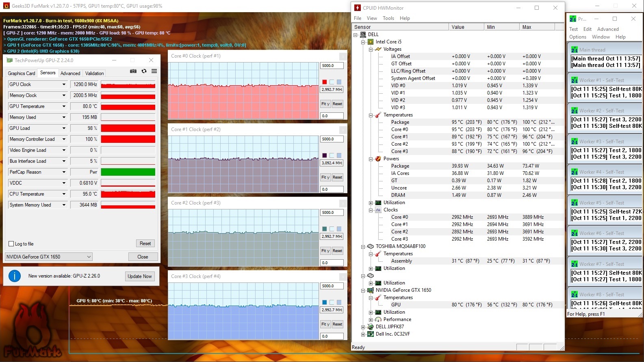Open the GPU-Z hamburger menu icon
Image resolution: width=644 pixels, height=362 pixels.
(x=154, y=71)
